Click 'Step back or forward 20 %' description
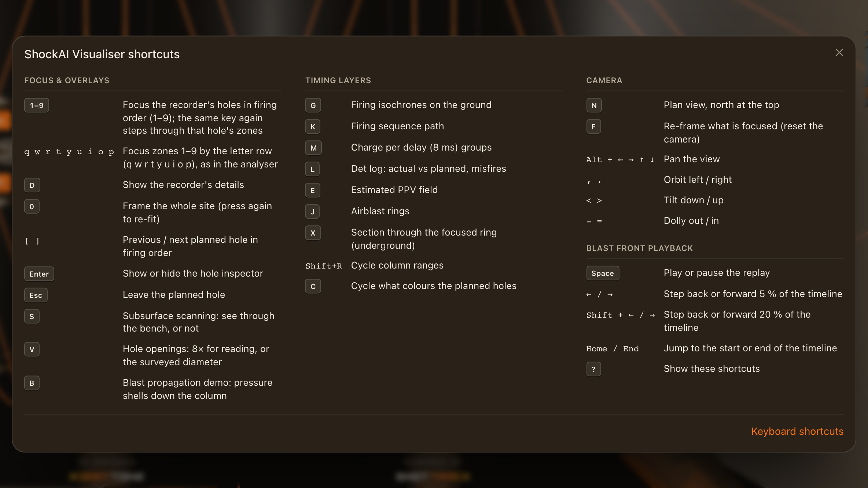The width and height of the screenshot is (868, 488). (737, 321)
